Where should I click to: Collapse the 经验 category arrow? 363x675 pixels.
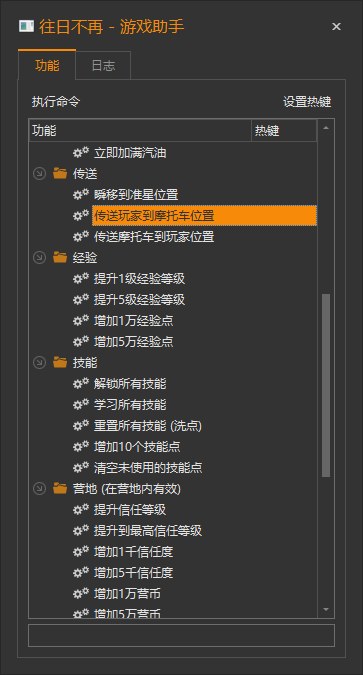coord(39,258)
